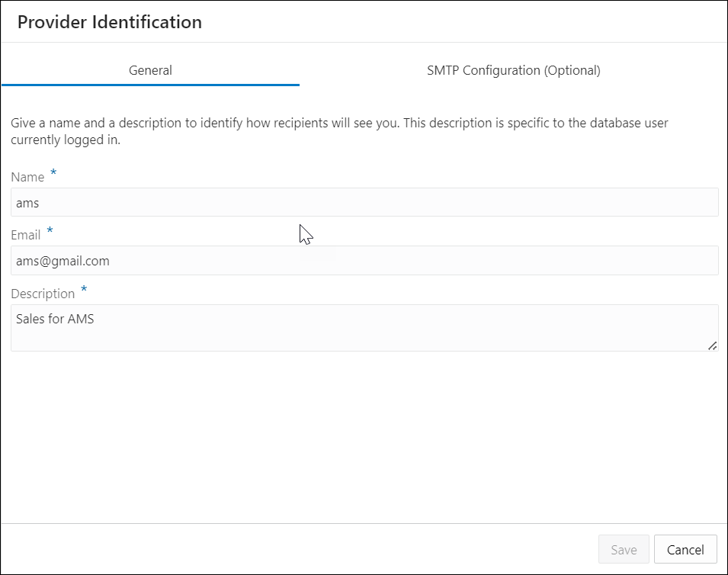Click the Provider Identification dialog title
The width and height of the screenshot is (728, 575).
coord(110,22)
